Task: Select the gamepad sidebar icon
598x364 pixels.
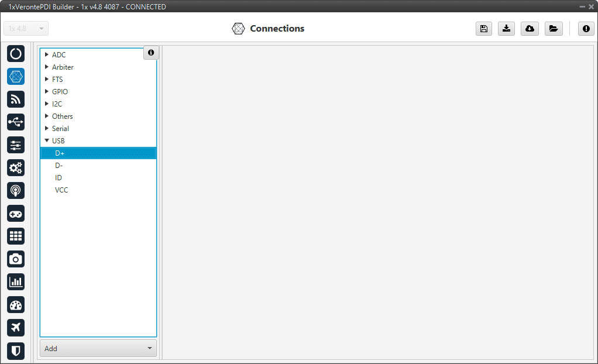Action: click(16, 214)
